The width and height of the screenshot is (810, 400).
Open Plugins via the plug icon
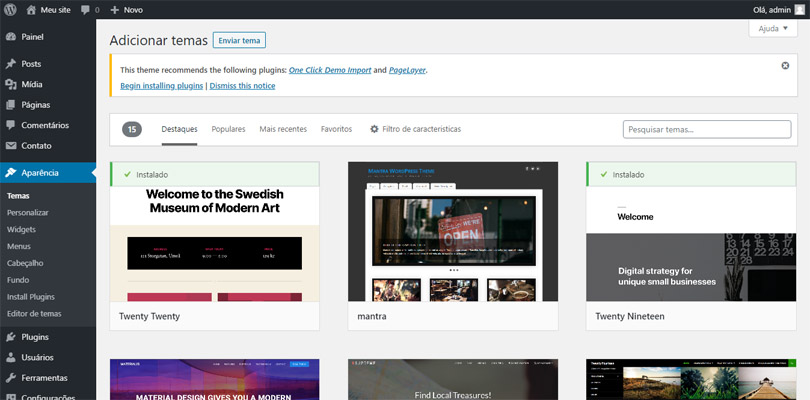10,337
